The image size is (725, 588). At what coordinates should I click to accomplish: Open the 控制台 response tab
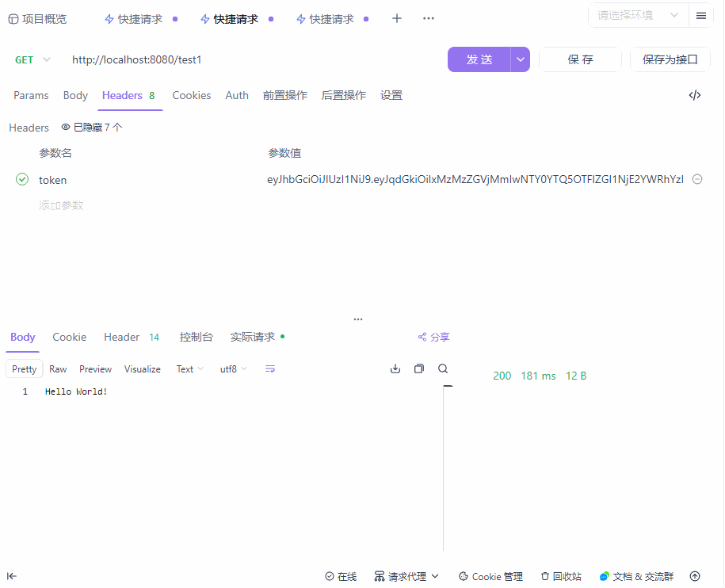(196, 337)
